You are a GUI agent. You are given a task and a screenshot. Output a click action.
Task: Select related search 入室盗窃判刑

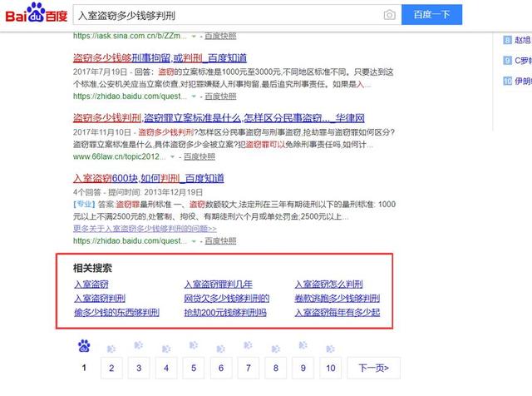100,299
